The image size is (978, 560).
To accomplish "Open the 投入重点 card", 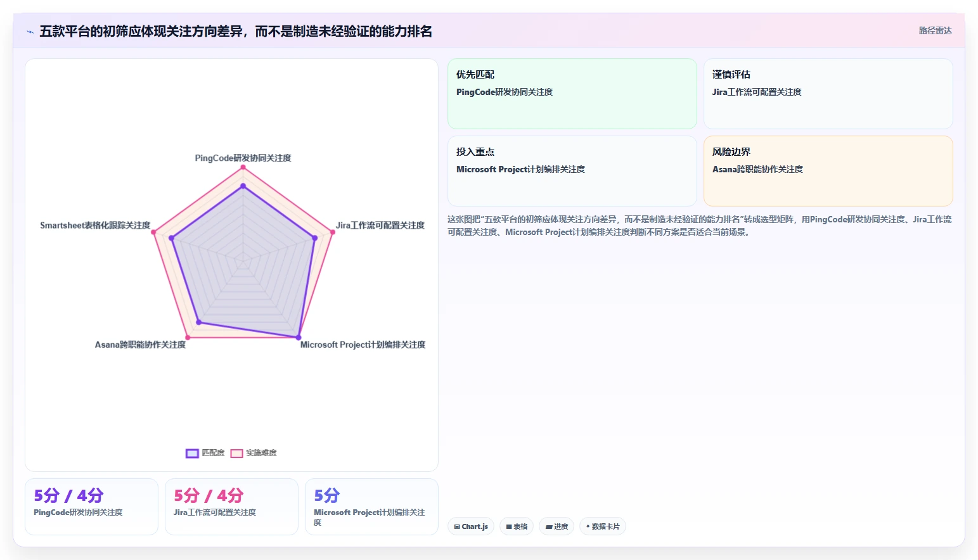I will (572, 171).
